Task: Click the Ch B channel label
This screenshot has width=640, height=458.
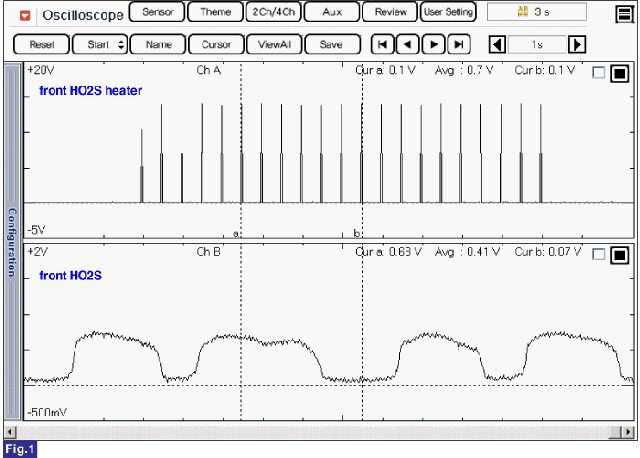Action: 208,252
